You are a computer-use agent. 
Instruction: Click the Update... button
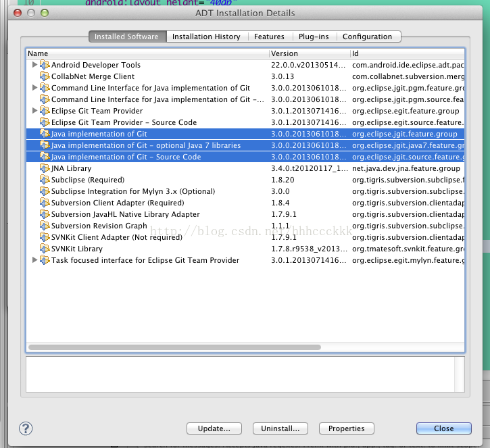[214, 428]
